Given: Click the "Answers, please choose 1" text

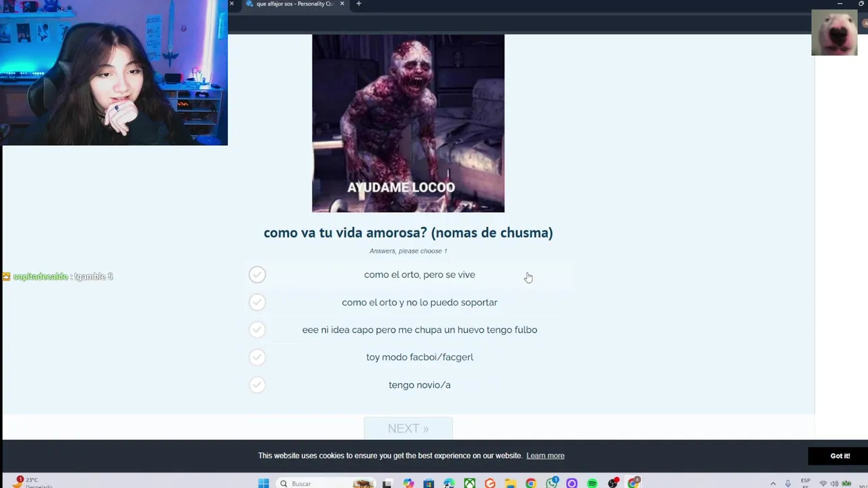Looking at the screenshot, I should [408, 251].
